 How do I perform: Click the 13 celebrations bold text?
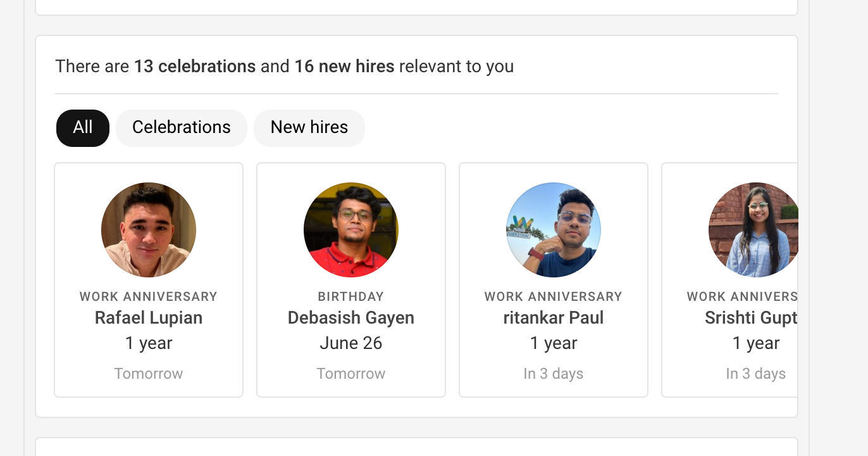click(195, 66)
